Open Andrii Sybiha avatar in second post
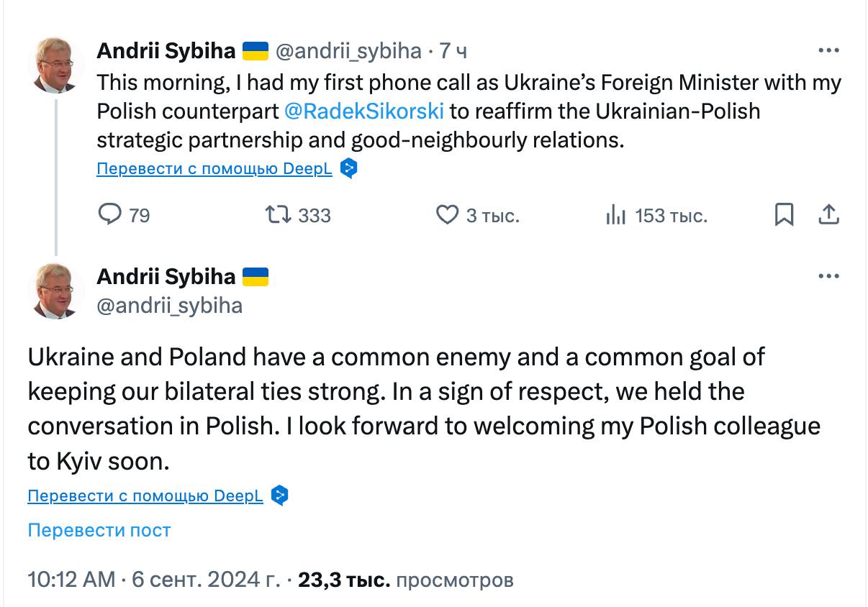This screenshot has width=868, height=607. click(x=56, y=291)
